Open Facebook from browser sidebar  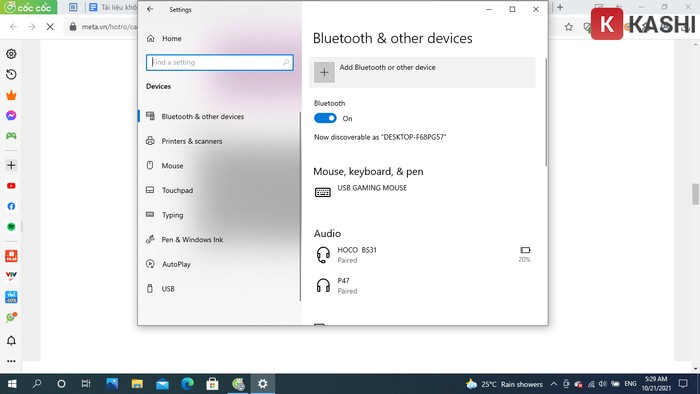tap(11, 206)
